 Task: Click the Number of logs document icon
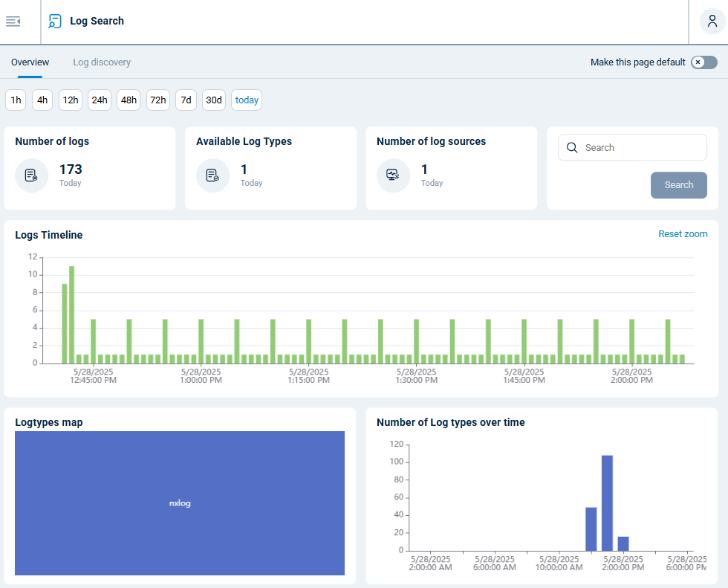tap(31, 175)
